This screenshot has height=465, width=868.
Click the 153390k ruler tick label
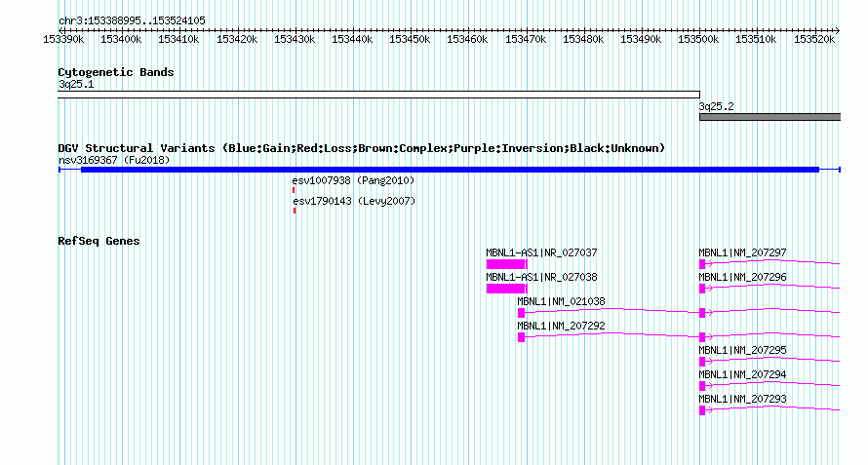(x=63, y=39)
